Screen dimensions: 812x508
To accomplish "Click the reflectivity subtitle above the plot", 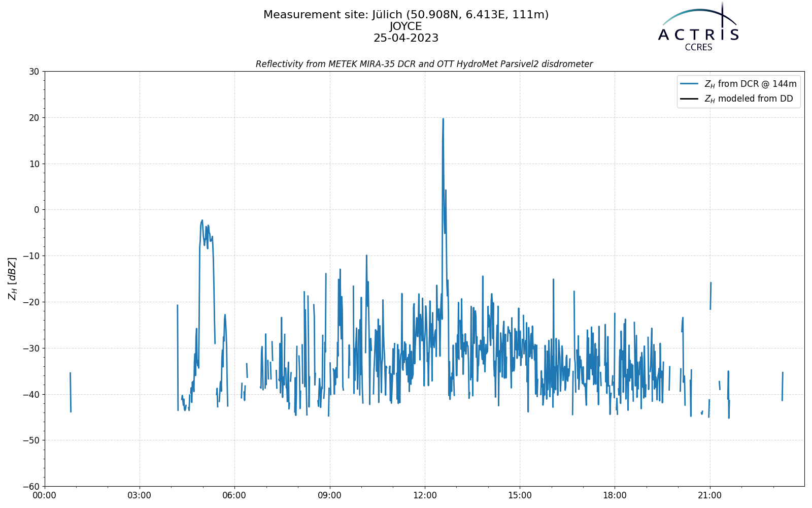I will click(x=424, y=64).
